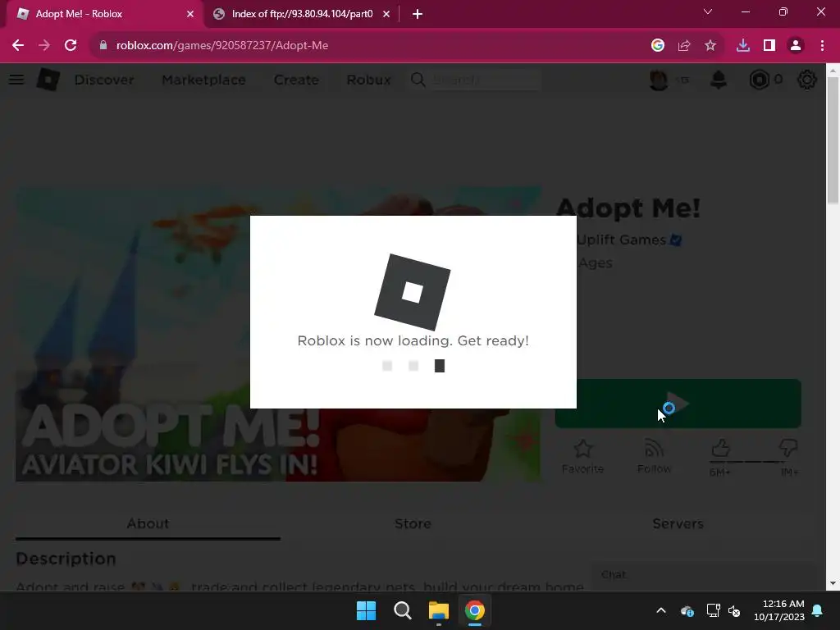Open the Robux menu item

[368, 80]
